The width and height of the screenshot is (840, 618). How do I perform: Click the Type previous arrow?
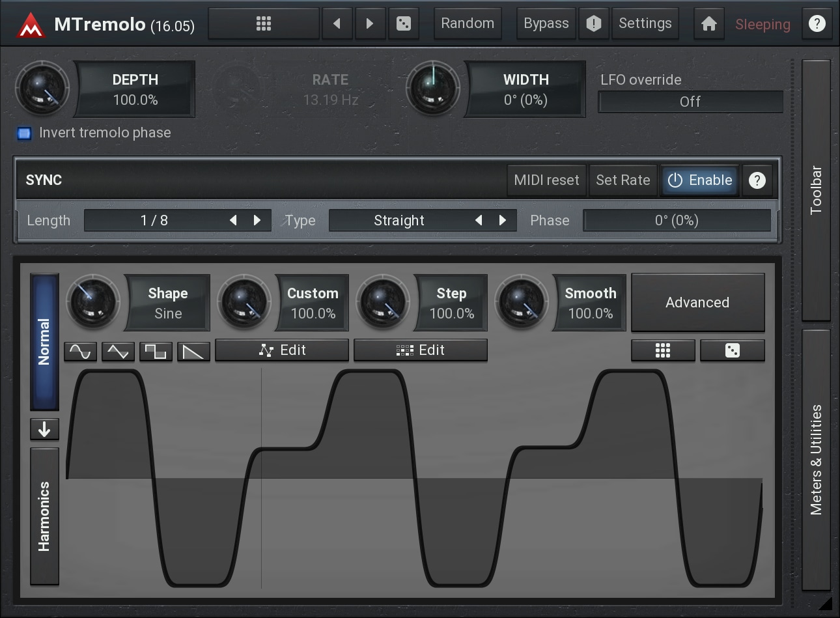(x=479, y=221)
